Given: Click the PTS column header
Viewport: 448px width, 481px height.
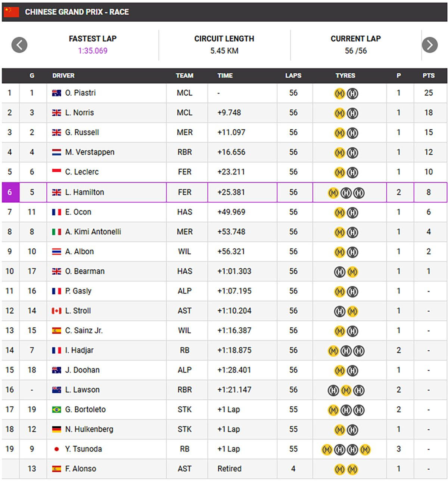Looking at the screenshot, I should click(x=428, y=75).
